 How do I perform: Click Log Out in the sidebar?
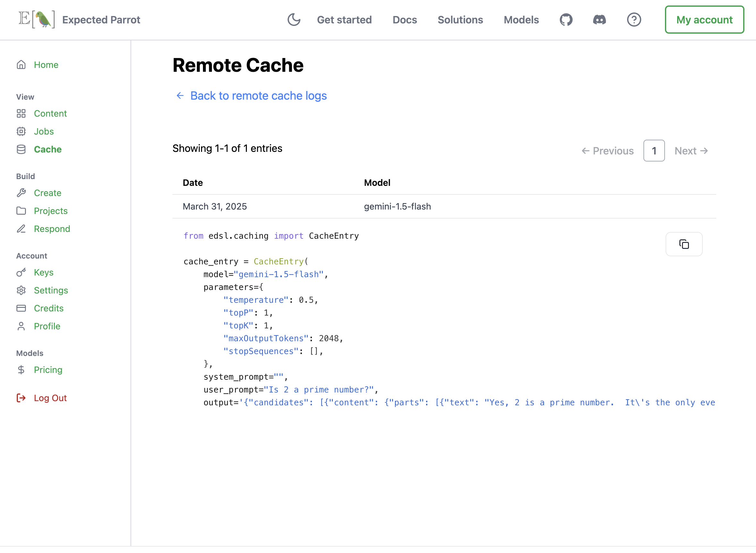click(x=50, y=398)
